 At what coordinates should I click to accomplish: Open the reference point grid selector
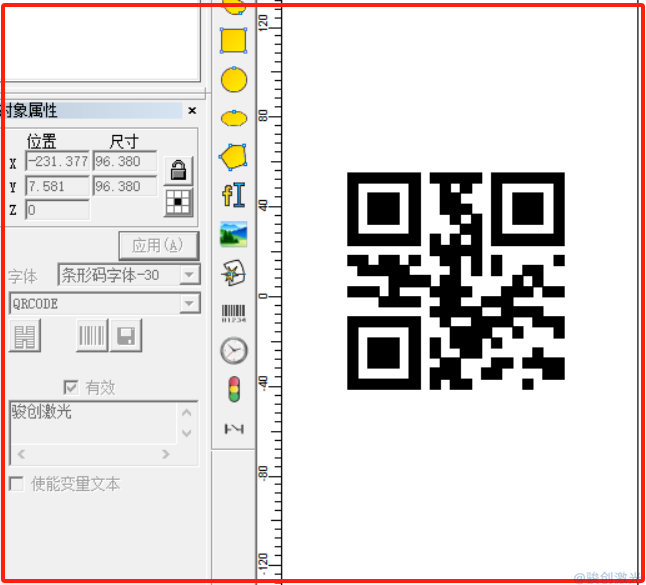(178, 203)
